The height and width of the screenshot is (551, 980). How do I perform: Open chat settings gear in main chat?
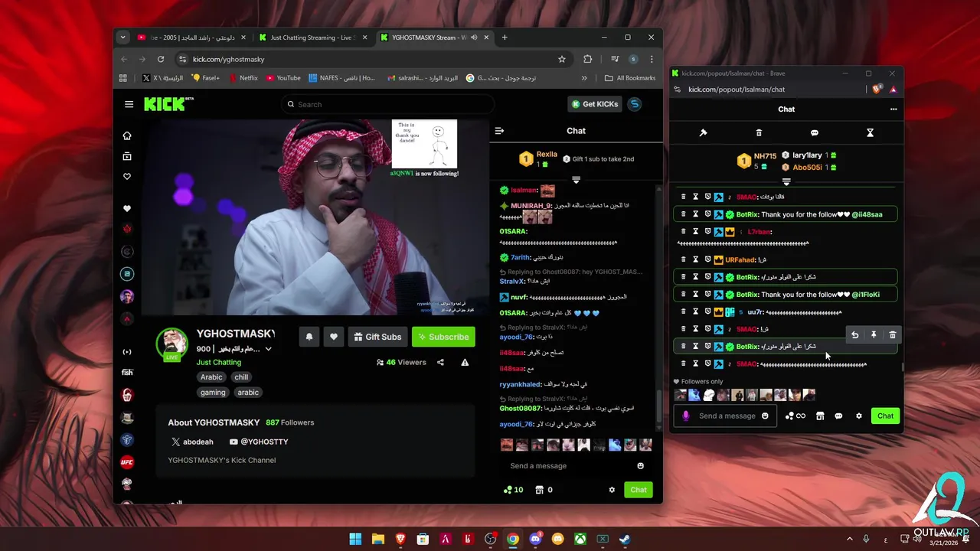pyautogui.click(x=612, y=490)
